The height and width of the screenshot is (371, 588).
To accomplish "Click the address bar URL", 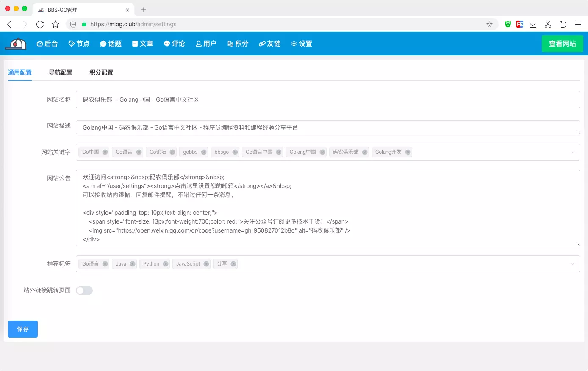I will click(x=133, y=24).
